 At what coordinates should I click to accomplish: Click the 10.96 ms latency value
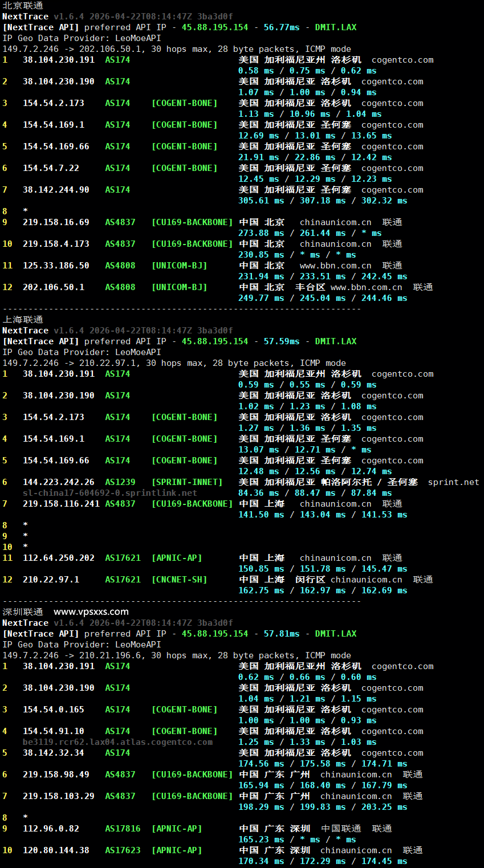click(310, 114)
